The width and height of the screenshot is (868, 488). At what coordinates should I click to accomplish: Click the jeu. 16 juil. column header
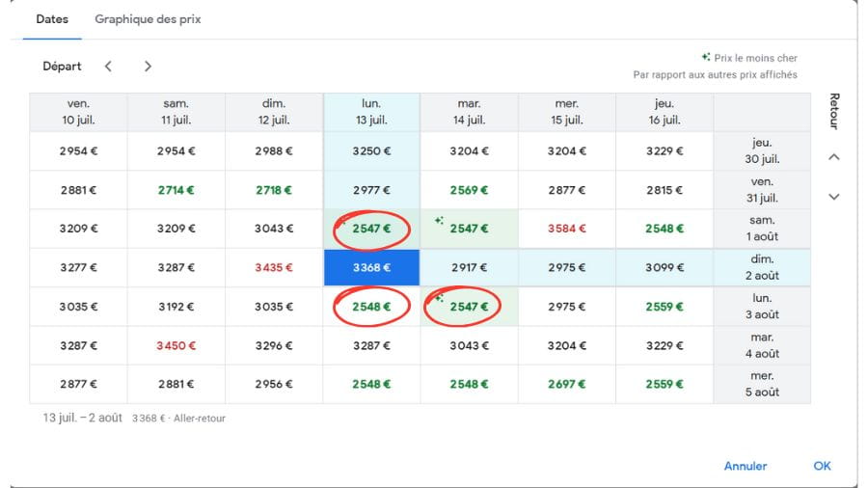[665, 112]
